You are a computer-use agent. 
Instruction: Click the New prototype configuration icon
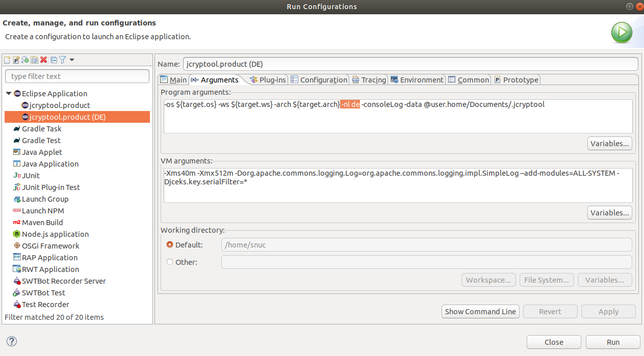[16, 60]
